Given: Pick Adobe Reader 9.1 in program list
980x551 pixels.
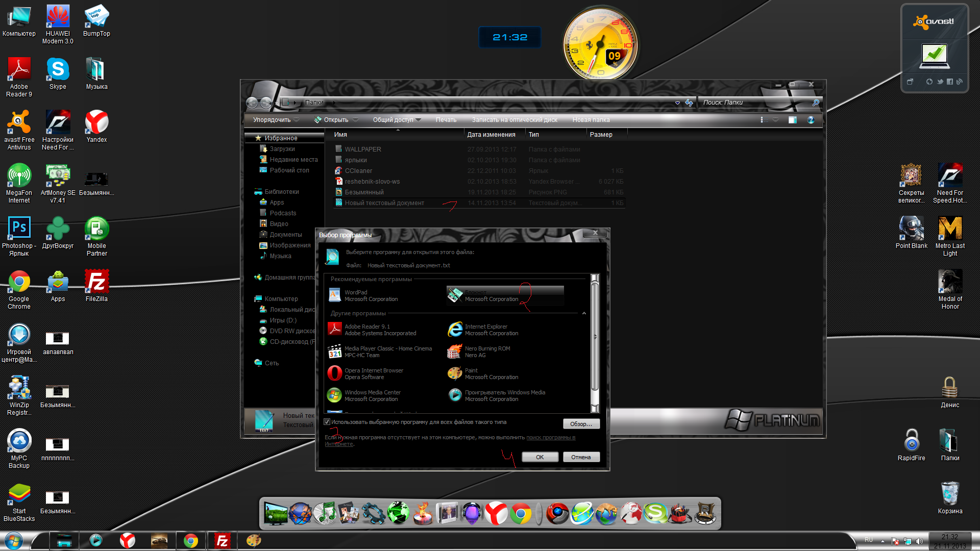Looking at the screenshot, I should 373,330.
